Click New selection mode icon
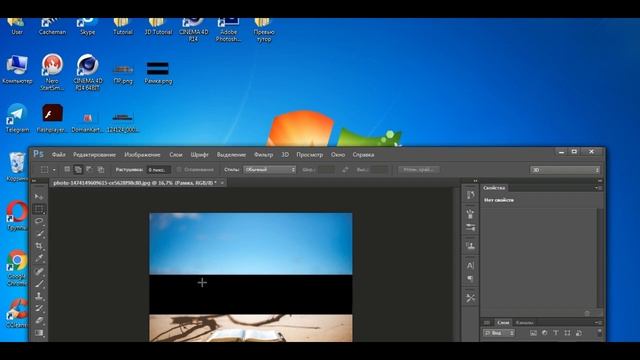 [67, 169]
